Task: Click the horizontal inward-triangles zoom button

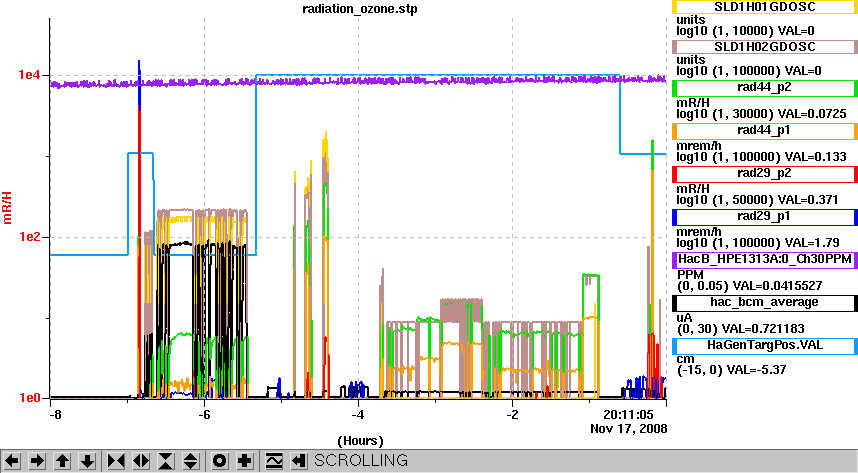Action: (x=115, y=461)
